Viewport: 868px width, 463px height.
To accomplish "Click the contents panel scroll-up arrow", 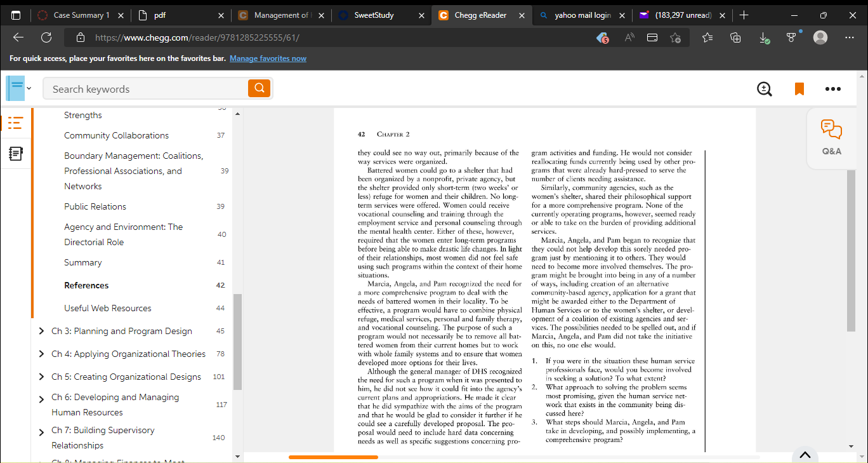I will pos(238,114).
